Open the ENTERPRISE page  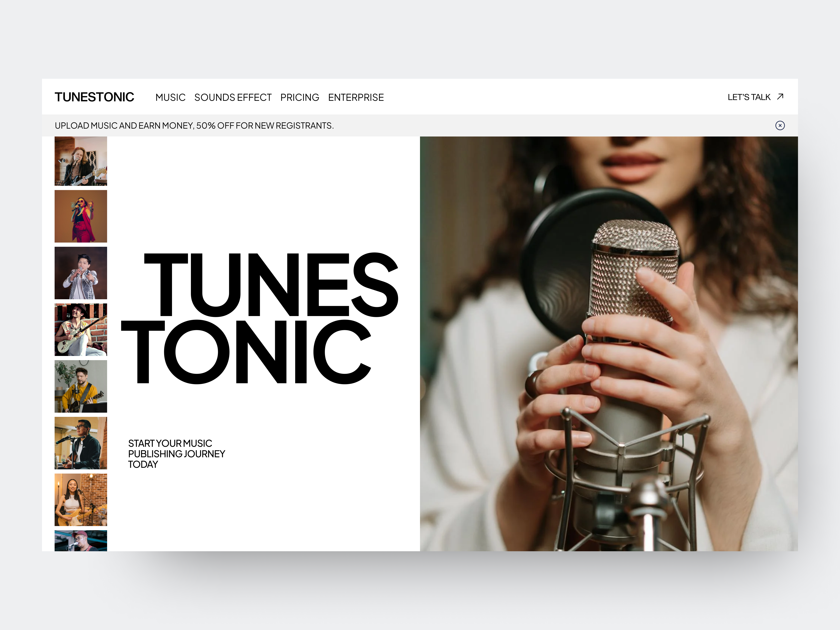[356, 97]
